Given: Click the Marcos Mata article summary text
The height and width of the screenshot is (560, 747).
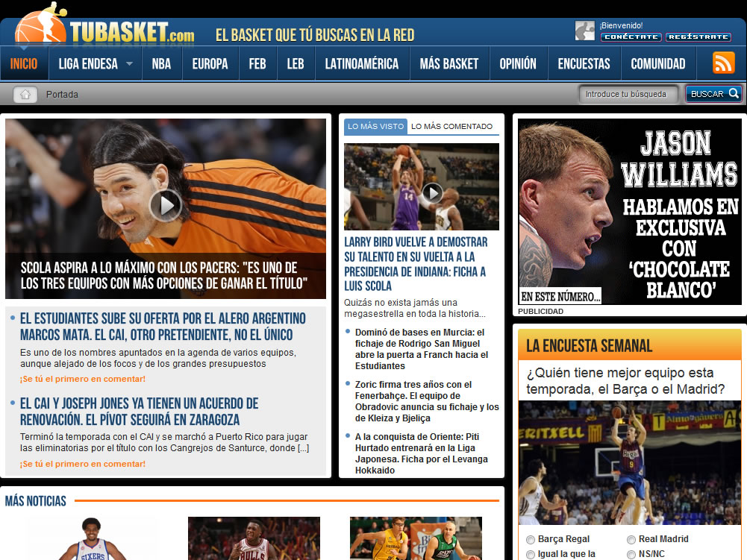Looking at the screenshot, I should (158, 358).
